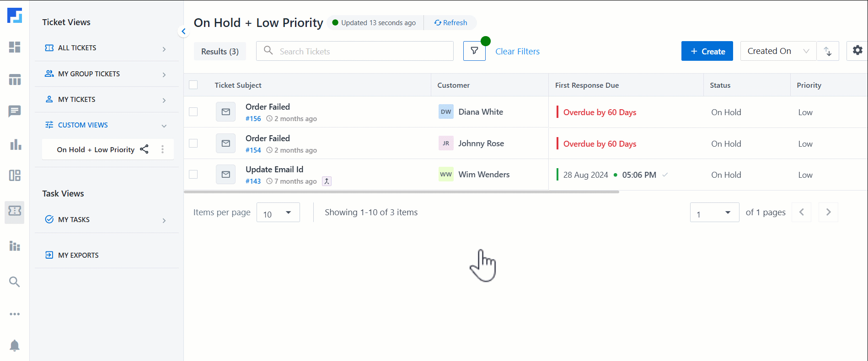Image resolution: width=868 pixels, height=361 pixels.
Task: Open the Update Email Id ticket subject
Action: click(x=274, y=170)
